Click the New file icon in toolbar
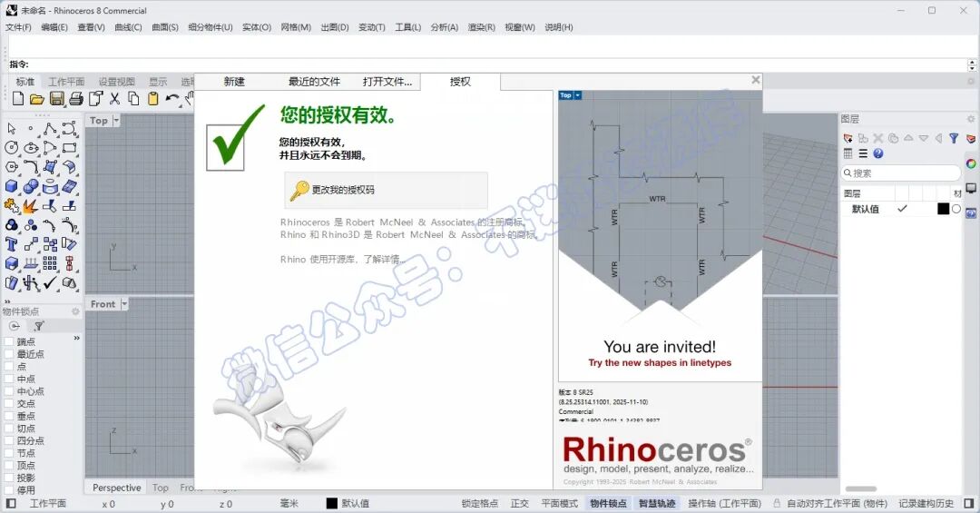The image size is (980, 513). coord(18,98)
